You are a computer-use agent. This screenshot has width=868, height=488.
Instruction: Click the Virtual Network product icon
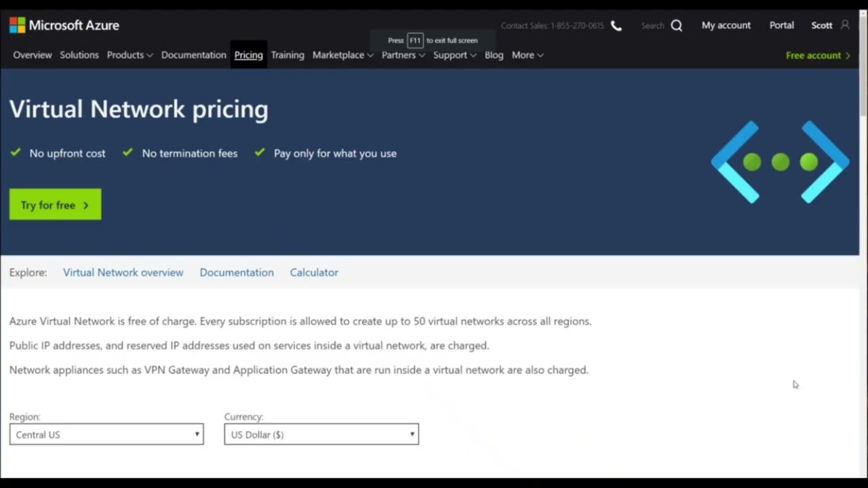780,162
